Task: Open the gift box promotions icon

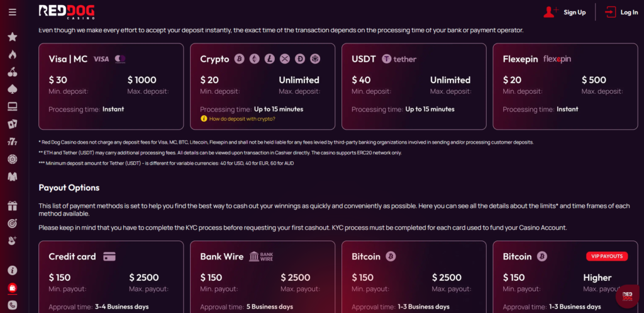Action: tap(13, 206)
